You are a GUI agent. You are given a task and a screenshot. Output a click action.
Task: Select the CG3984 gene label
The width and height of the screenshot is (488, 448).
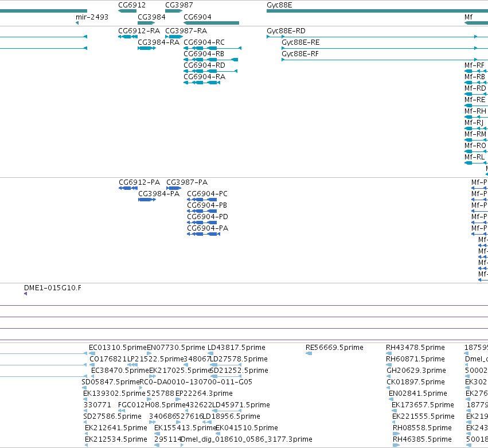pyautogui.click(x=151, y=17)
